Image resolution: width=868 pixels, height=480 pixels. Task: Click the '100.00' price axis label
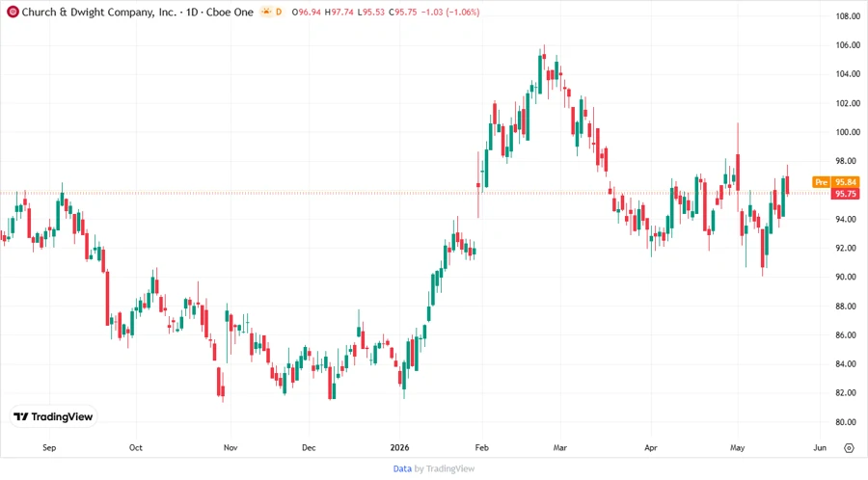(x=848, y=132)
